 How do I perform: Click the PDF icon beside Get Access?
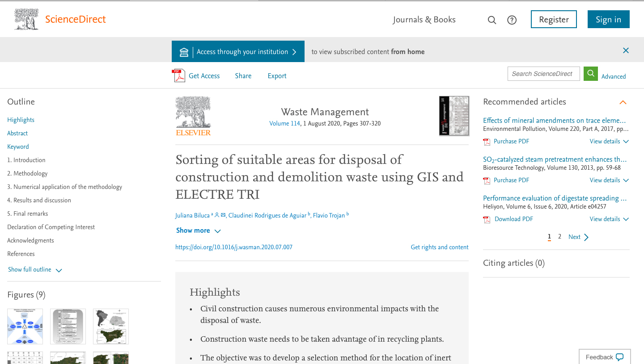179,76
